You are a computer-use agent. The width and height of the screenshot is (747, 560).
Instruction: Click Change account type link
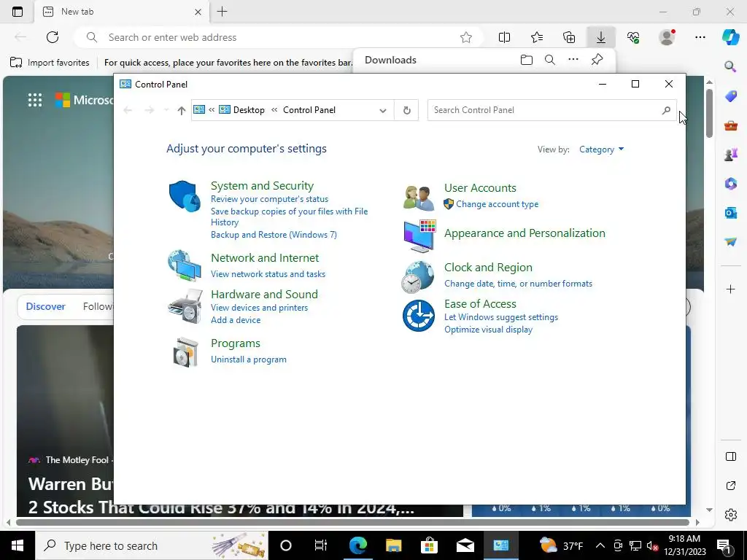click(x=497, y=204)
